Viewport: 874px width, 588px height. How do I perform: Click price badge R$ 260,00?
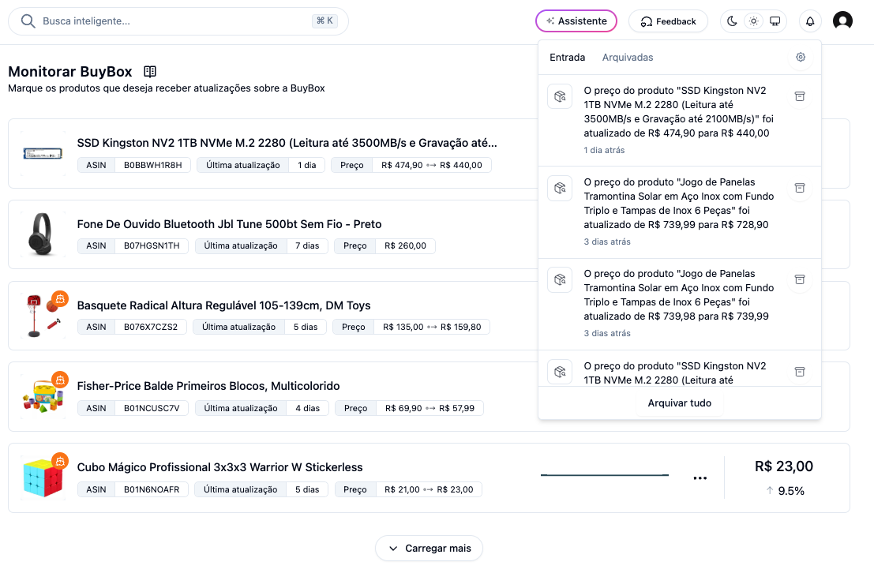coord(405,245)
